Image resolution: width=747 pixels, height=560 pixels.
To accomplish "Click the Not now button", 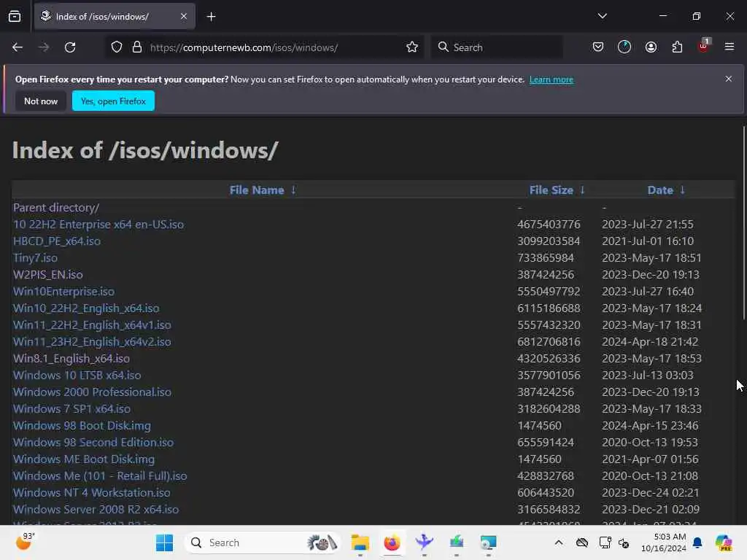I will [x=41, y=101].
